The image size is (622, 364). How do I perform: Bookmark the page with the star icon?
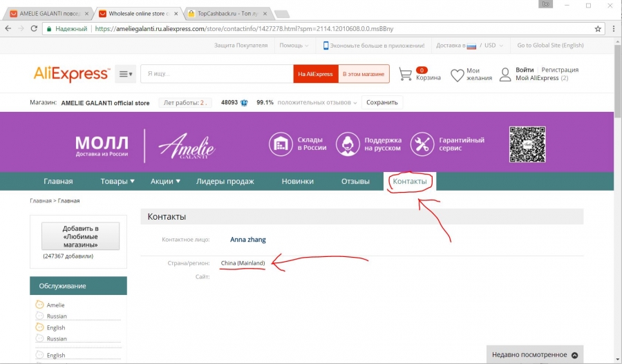(x=598, y=29)
